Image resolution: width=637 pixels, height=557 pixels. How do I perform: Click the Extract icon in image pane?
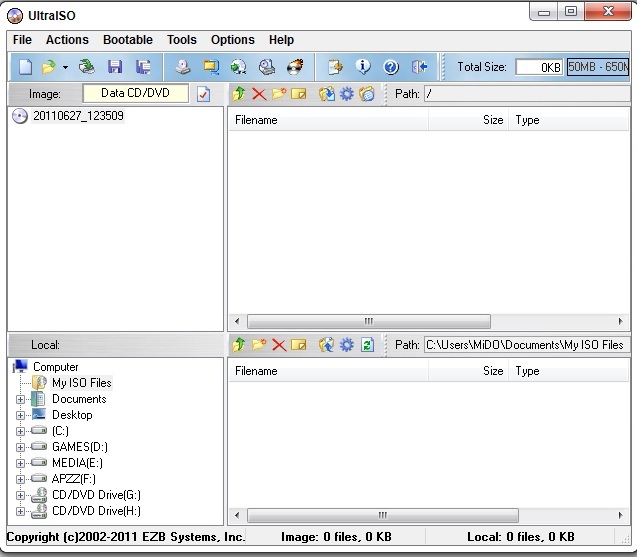coord(327,94)
